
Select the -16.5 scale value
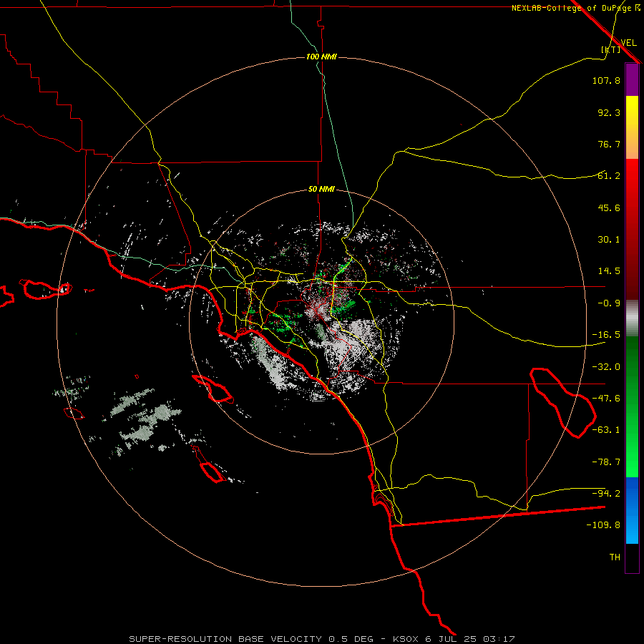coord(606,335)
